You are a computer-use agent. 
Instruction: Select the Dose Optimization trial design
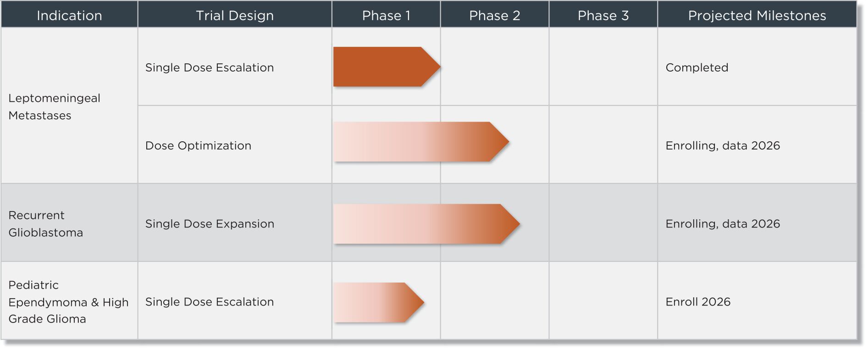tap(198, 146)
